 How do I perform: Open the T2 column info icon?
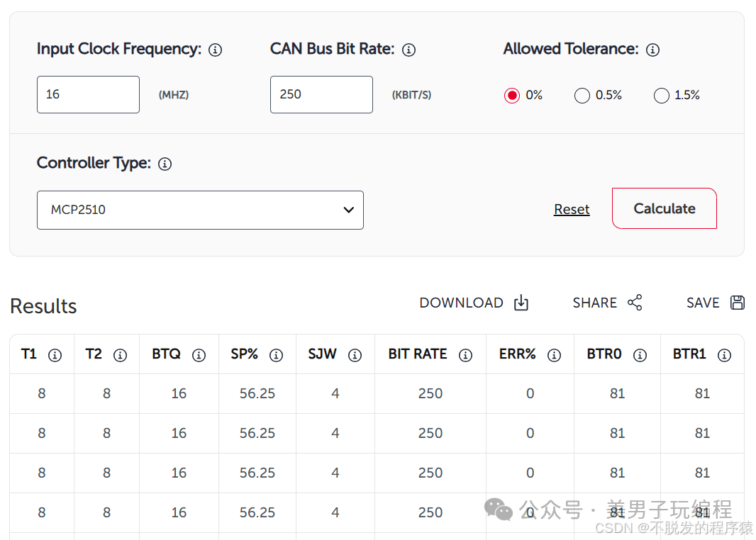point(120,355)
